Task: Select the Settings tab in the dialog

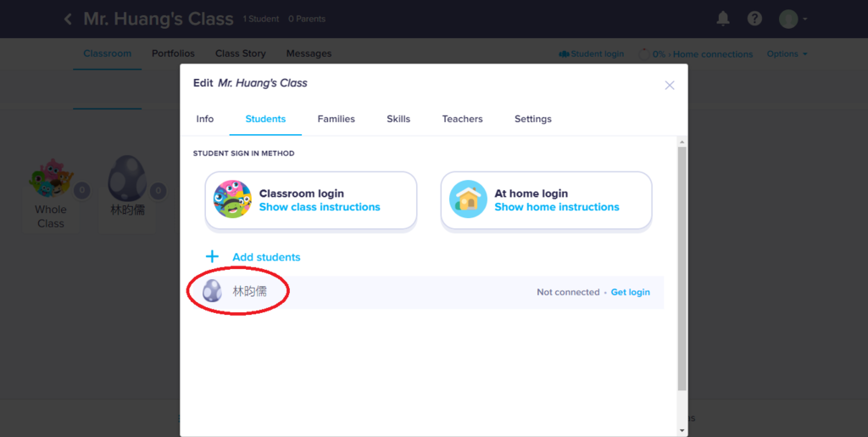Action: 533,119
